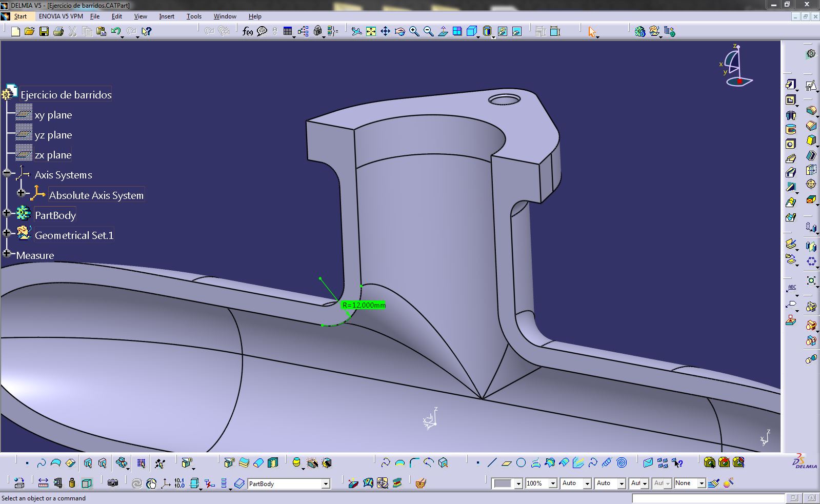Click the Normal View icon
Screen dimensions: 820x504
tap(443, 31)
